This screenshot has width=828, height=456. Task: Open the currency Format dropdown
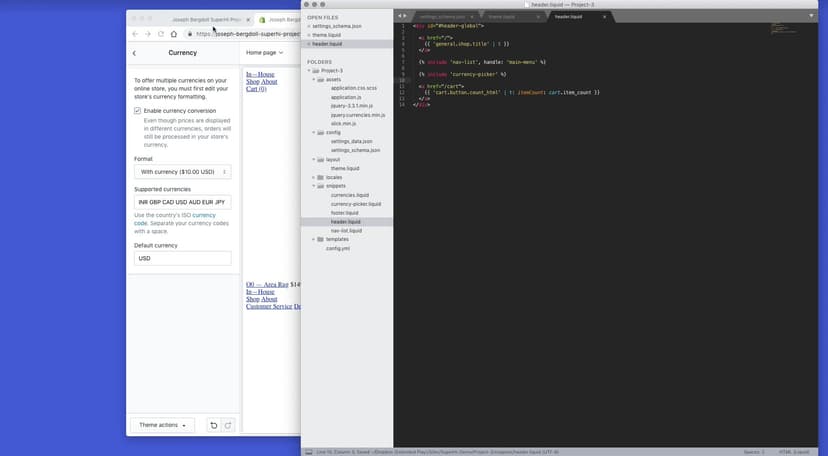[x=183, y=172]
